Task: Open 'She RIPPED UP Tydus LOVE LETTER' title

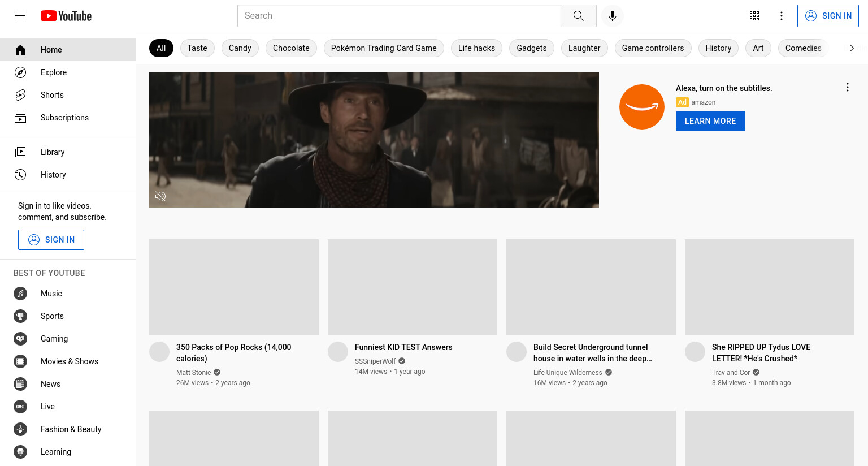Action: (761, 353)
